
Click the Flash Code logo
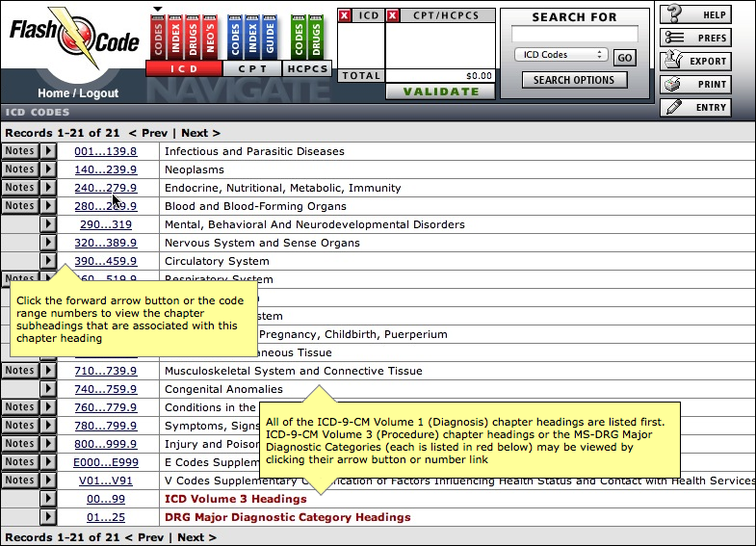(x=75, y=39)
